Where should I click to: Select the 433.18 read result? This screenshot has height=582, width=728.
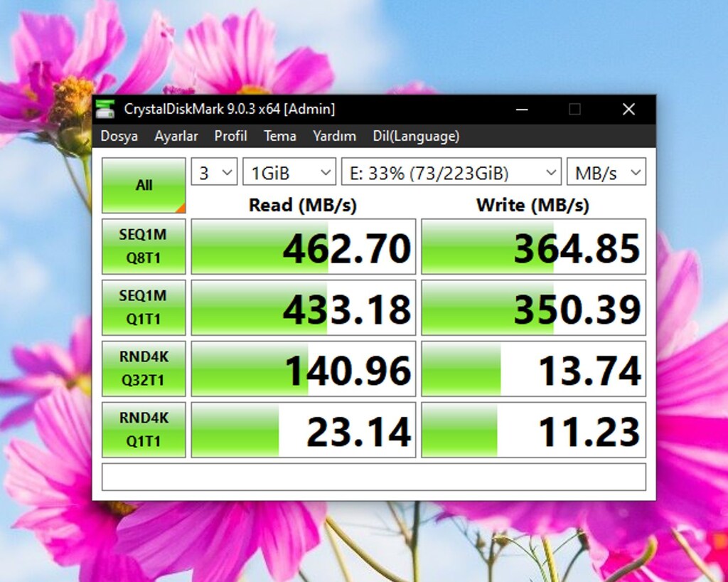tap(303, 307)
